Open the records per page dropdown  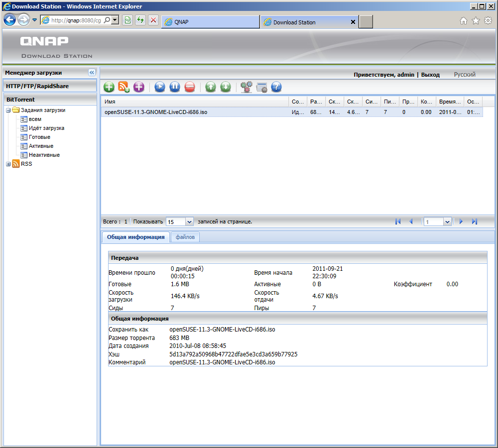click(x=189, y=222)
